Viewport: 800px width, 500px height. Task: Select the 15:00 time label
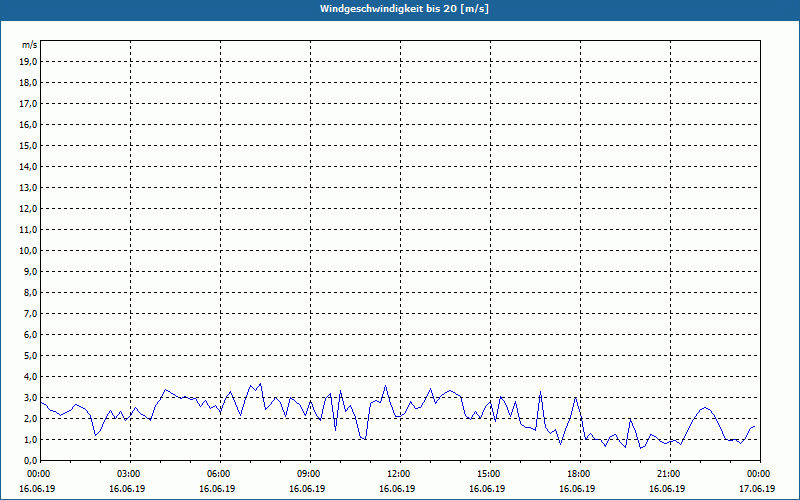point(489,474)
